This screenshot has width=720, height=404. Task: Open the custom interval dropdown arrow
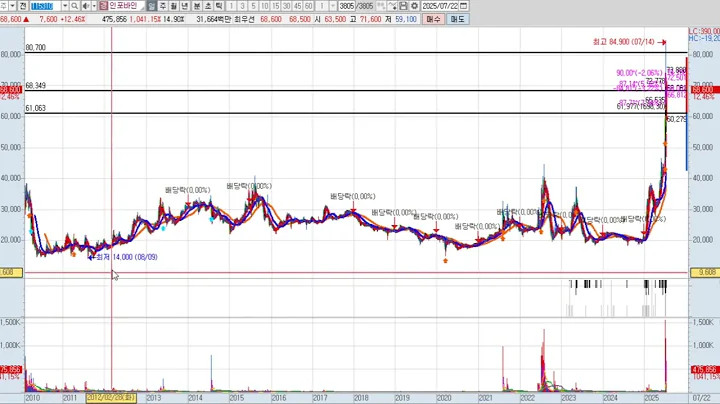pyautogui.click(x=333, y=6)
